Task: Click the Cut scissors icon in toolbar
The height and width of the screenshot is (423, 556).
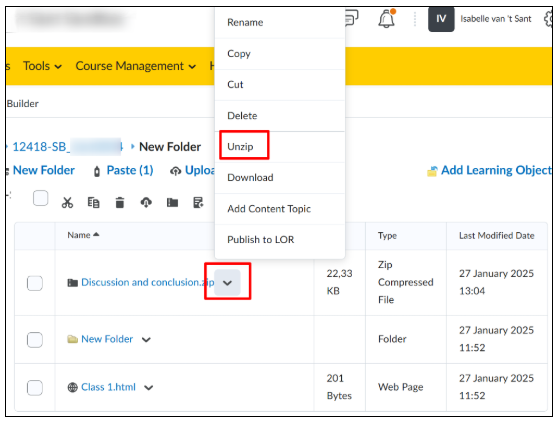Action: pos(67,202)
